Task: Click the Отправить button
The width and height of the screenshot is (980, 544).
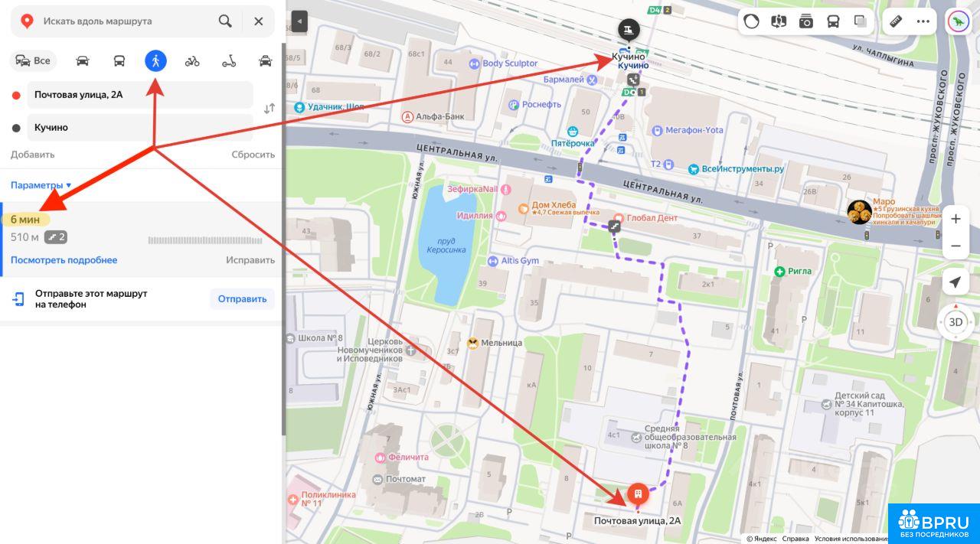Action: pos(242,299)
